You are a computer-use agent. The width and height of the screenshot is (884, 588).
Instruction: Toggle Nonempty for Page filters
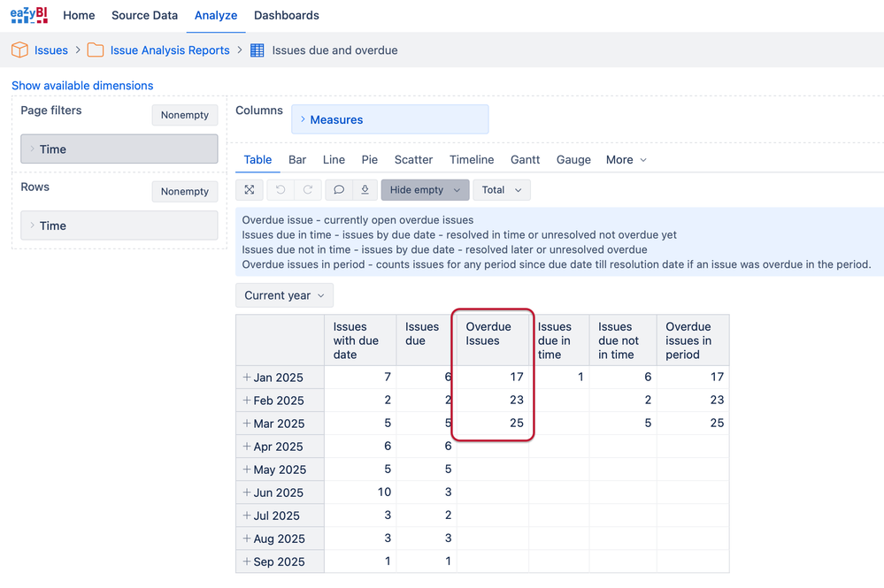point(185,115)
